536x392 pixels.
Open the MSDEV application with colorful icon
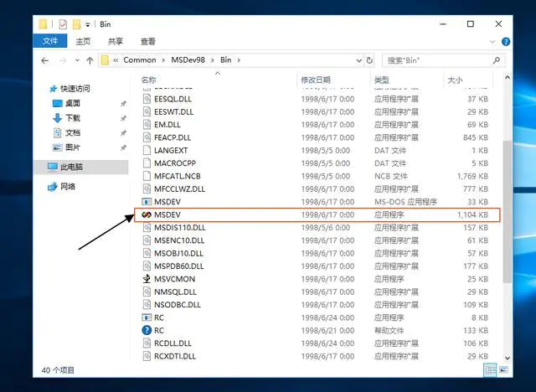click(x=147, y=214)
